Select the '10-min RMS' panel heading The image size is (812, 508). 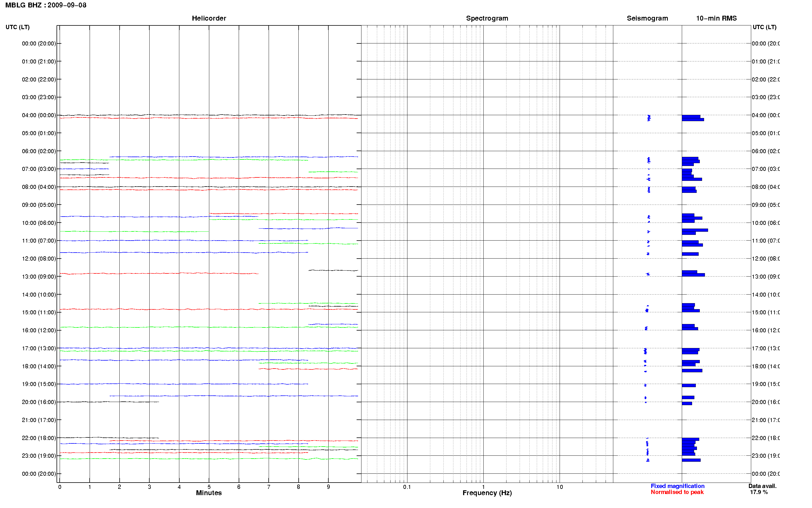coord(716,18)
